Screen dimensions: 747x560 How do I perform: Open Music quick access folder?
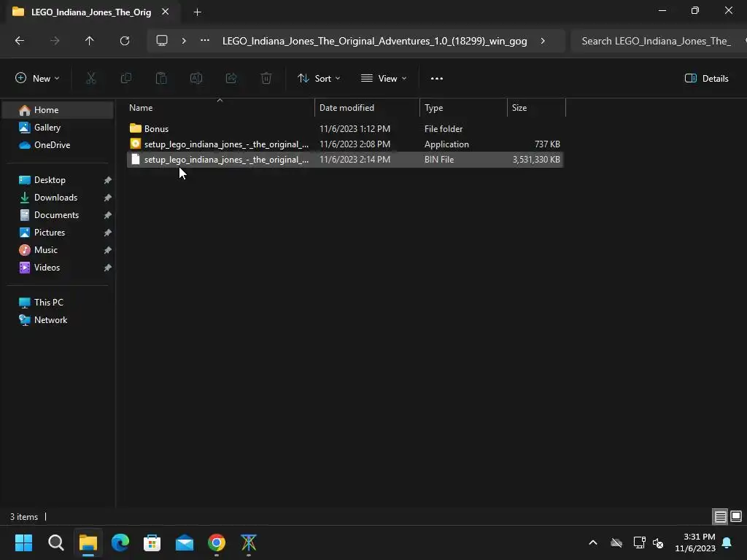pos(58,250)
